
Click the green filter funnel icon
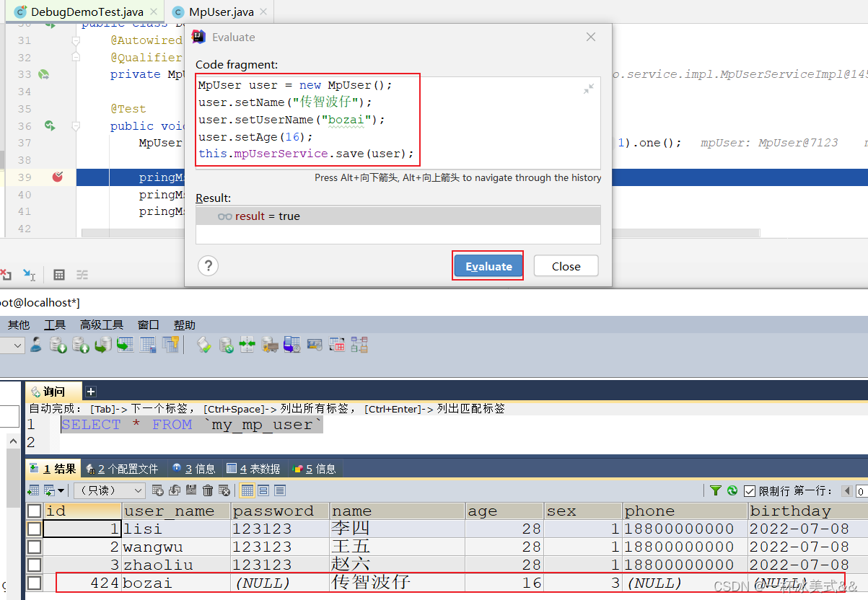coord(715,490)
